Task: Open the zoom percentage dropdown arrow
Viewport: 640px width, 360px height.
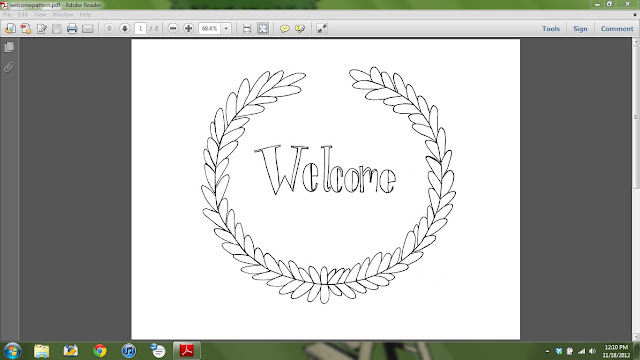Action: click(x=226, y=29)
